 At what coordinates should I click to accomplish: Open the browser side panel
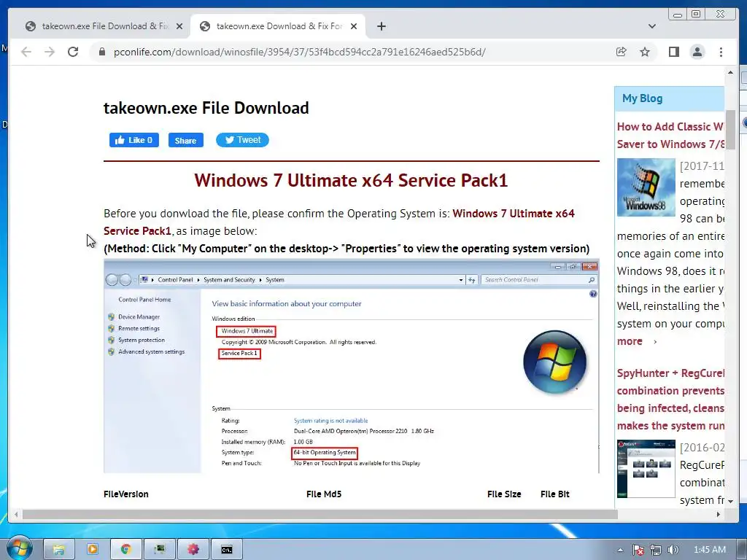[x=673, y=52]
